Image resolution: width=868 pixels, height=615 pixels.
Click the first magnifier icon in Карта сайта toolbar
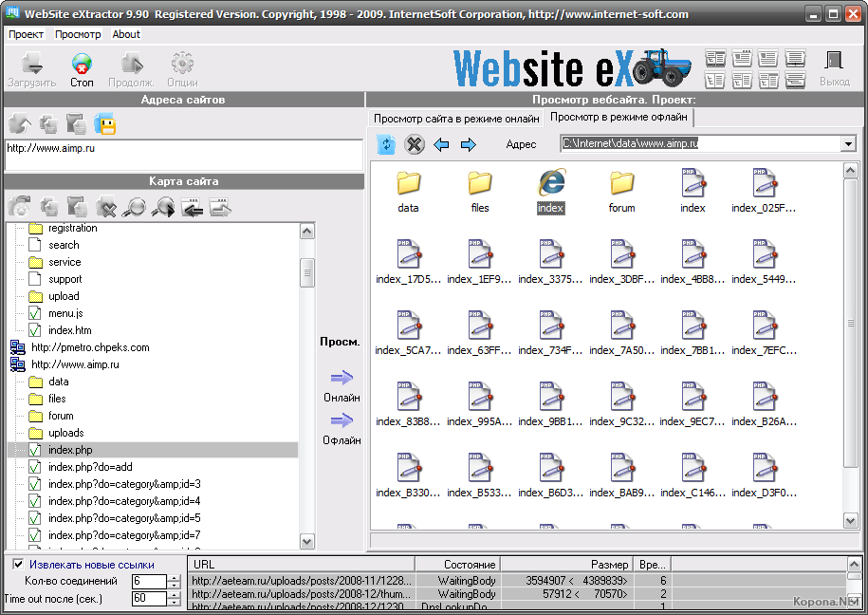tap(134, 207)
